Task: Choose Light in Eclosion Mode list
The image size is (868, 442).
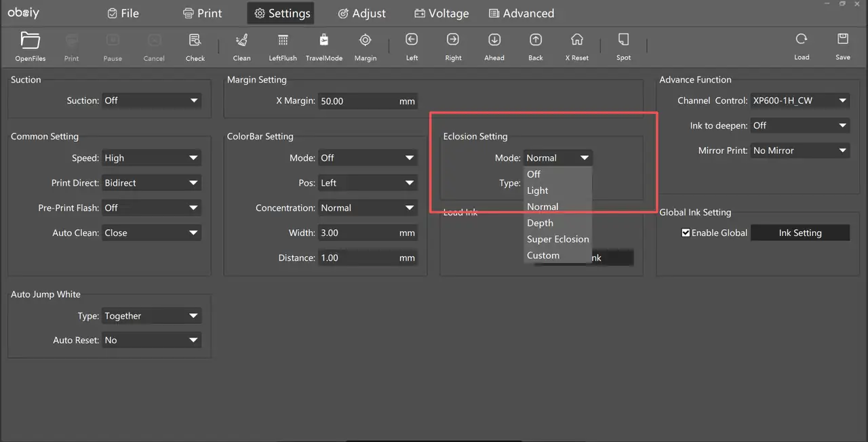Action: click(558, 190)
